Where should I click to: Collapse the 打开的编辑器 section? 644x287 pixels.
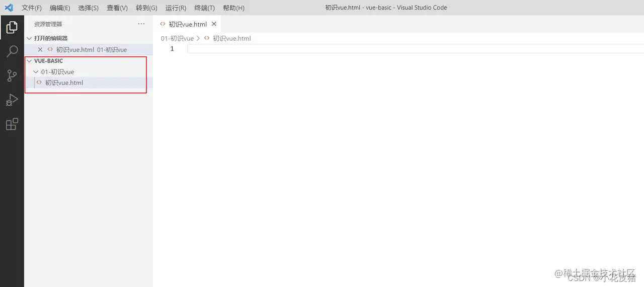point(30,38)
